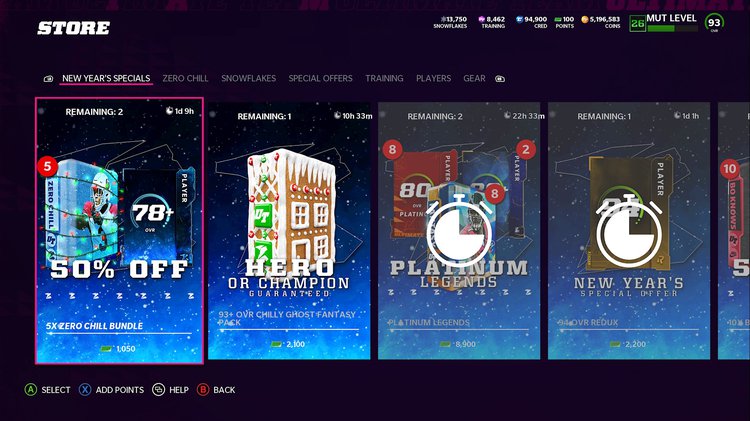Click the snowflakes currency counter
Image resolution: width=750 pixels, height=421 pixels.
(450, 22)
